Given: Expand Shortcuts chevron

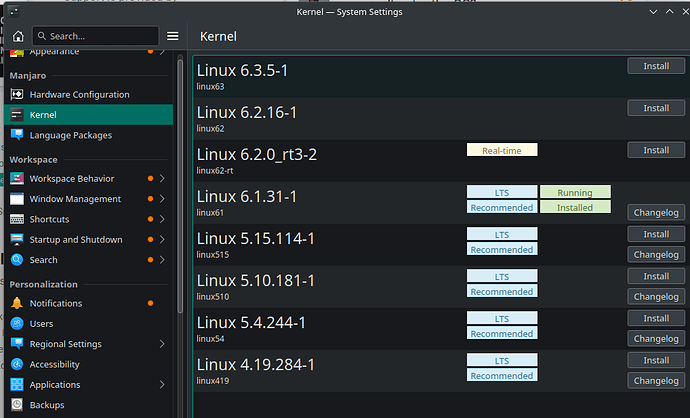Looking at the screenshot, I should click(162, 219).
